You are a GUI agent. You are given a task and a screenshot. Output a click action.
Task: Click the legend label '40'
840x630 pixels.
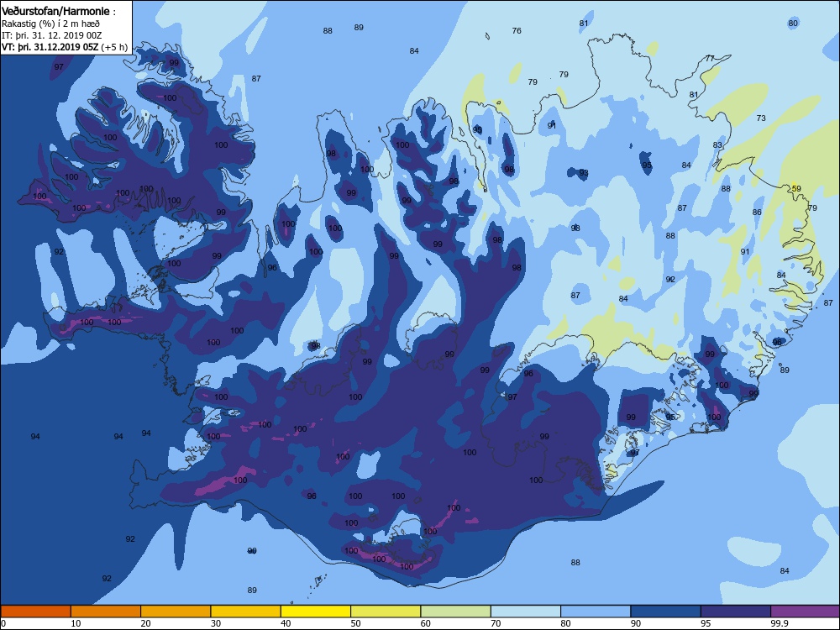[286, 623]
